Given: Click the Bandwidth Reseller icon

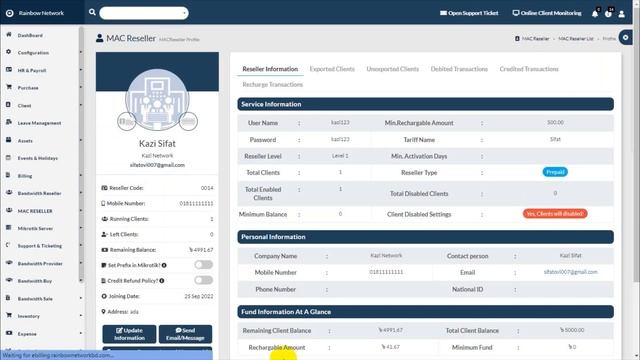Looking at the screenshot, I should click(x=9, y=192).
